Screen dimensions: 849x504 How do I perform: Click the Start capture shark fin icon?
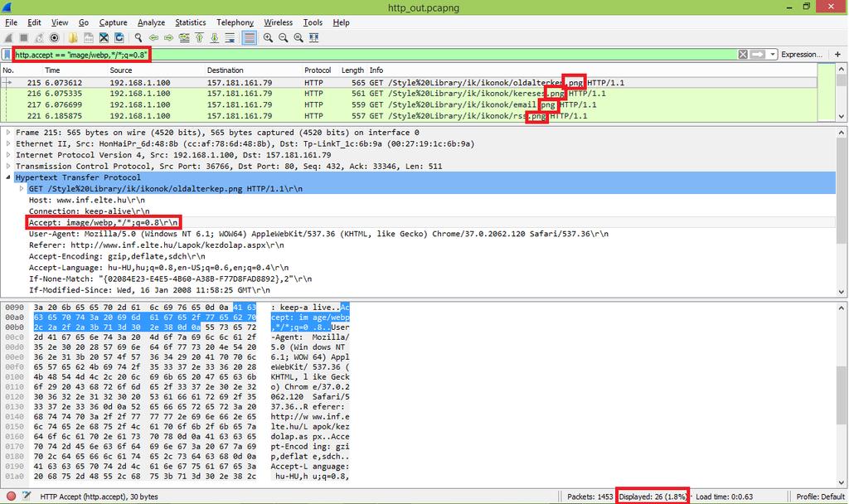pos(8,38)
